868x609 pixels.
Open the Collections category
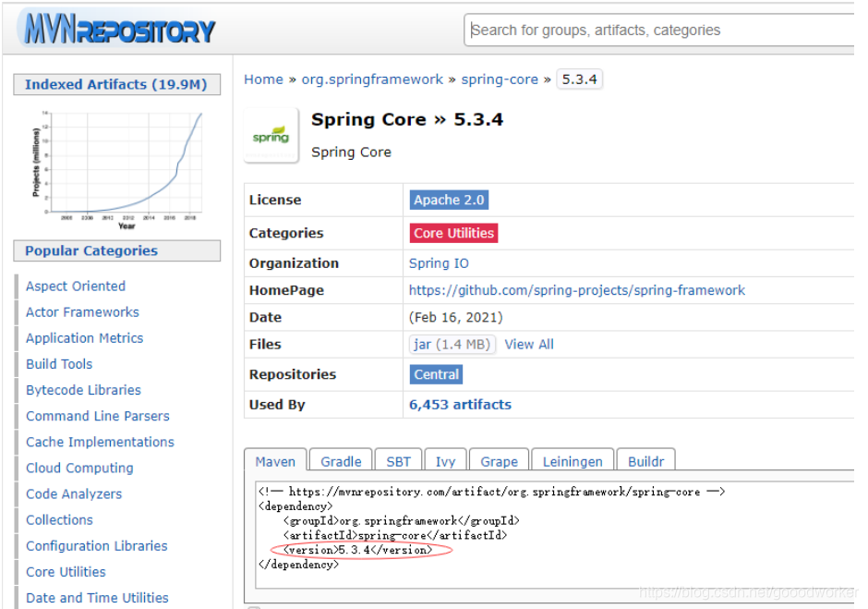pyautogui.click(x=60, y=520)
